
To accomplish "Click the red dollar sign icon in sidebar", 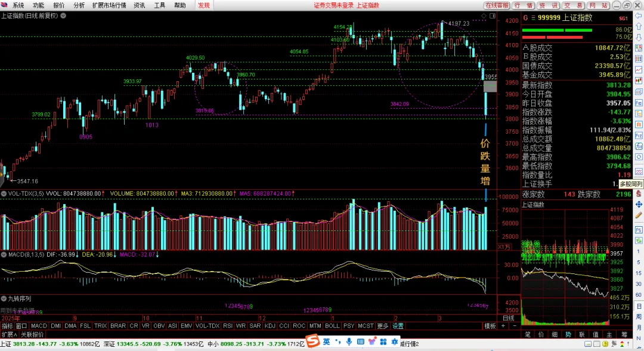I will (639, 193).
